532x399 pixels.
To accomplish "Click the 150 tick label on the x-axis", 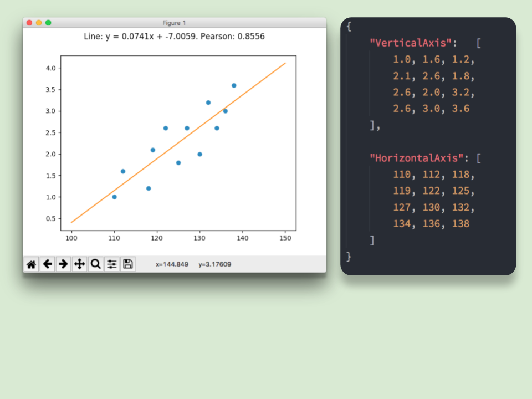I will (285, 238).
